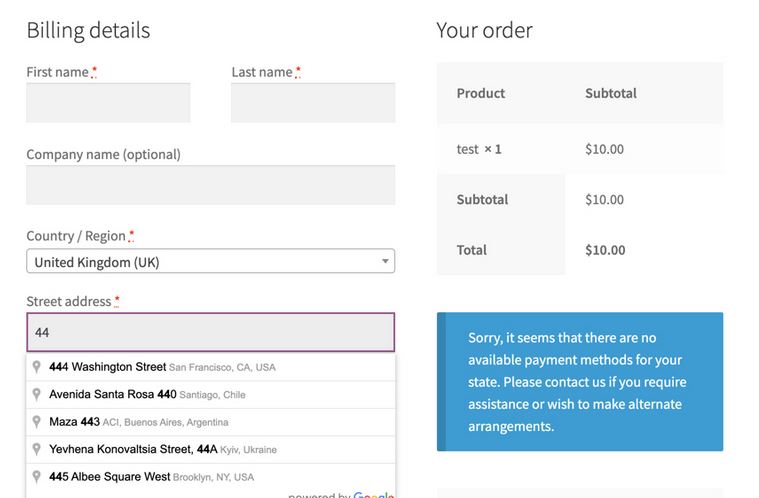Click the map pin beside Avenida Santa Rosa 440

[36, 394]
